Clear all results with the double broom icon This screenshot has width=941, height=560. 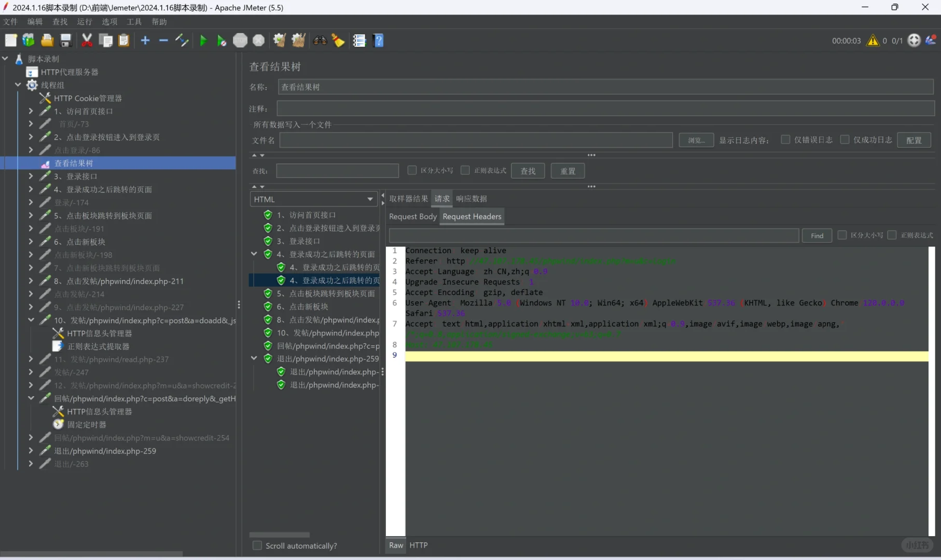click(298, 40)
